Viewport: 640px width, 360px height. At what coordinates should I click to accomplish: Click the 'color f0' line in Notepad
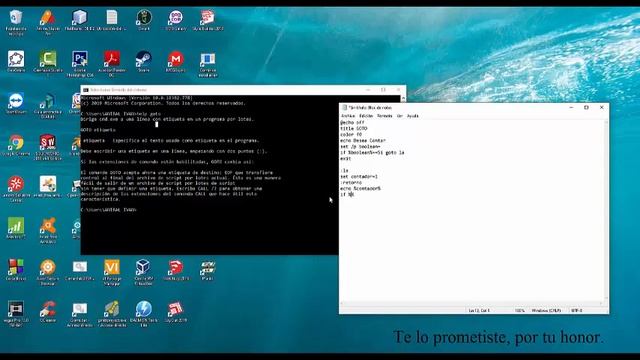pos(351,134)
